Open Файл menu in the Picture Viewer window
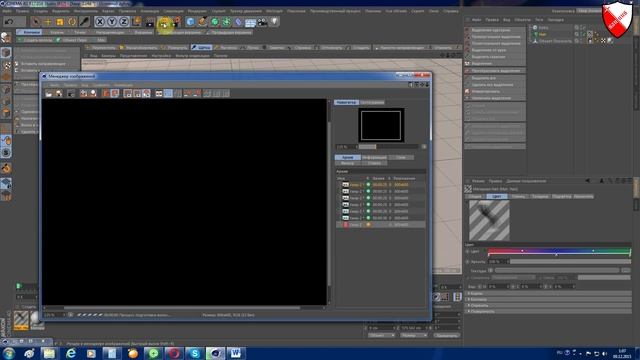This screenshot has width=640, height=360. (x=54, y=85)
